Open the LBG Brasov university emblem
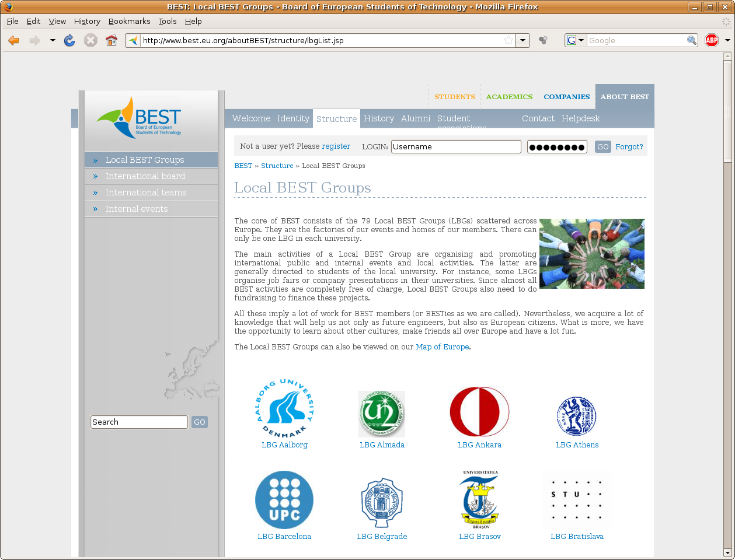Viewport: 735px width, 560px height. (480, 499)
